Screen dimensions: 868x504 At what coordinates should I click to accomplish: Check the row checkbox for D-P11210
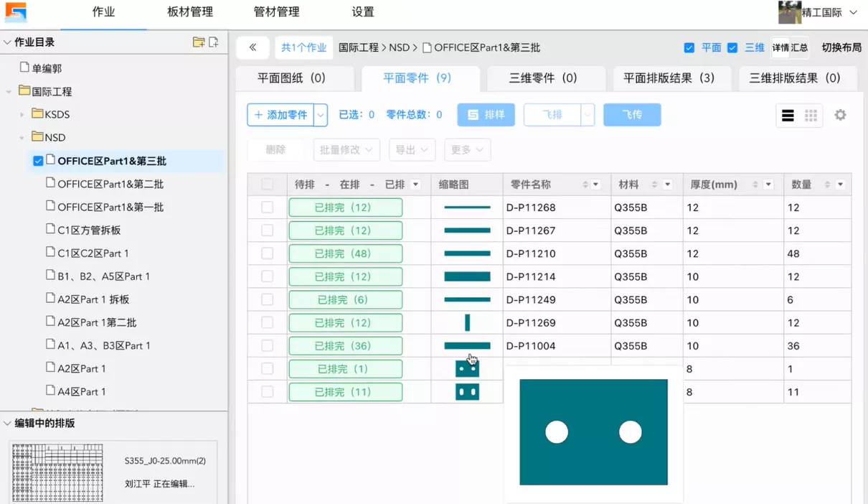click(x=267, y=253)
